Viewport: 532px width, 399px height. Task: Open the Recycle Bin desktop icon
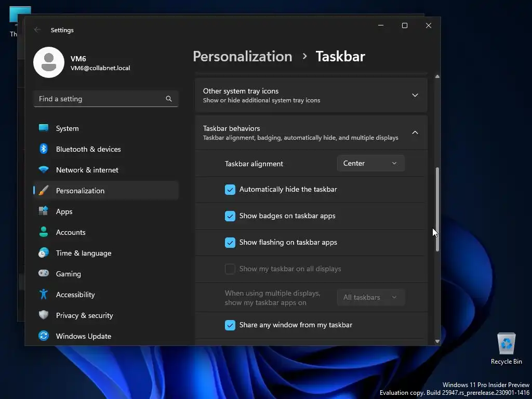506,349
